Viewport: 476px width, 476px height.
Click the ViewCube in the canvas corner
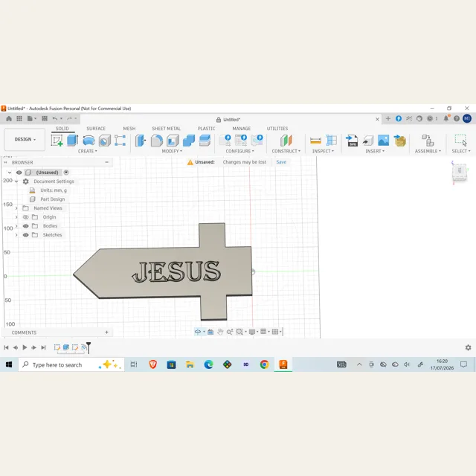(460, 172)
